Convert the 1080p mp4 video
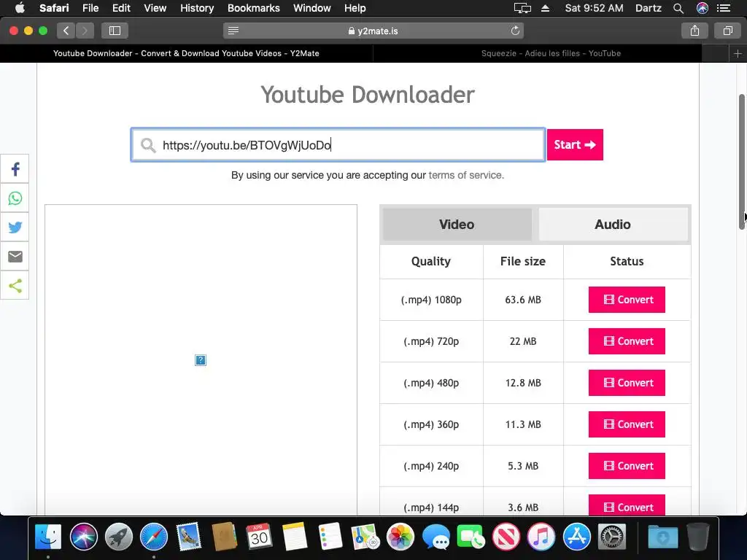This screenshot has width=747, height=560. 627,300
